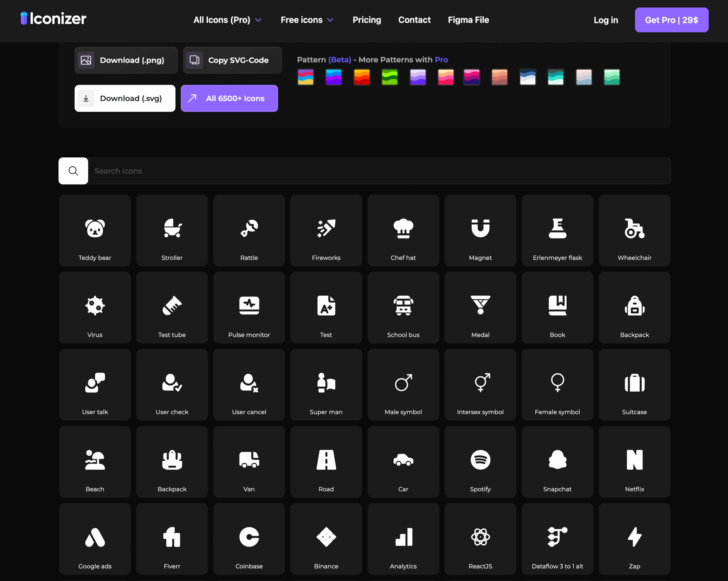The image size is (728, 581).
Task: Pick the Intersex symbol icon
Action: [x=480, y=384]
